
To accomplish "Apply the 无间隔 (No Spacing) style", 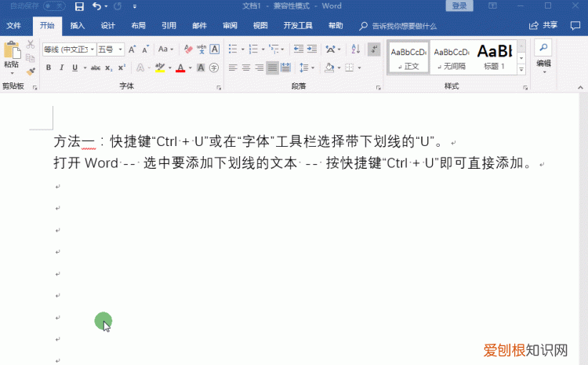I will 452,57.
